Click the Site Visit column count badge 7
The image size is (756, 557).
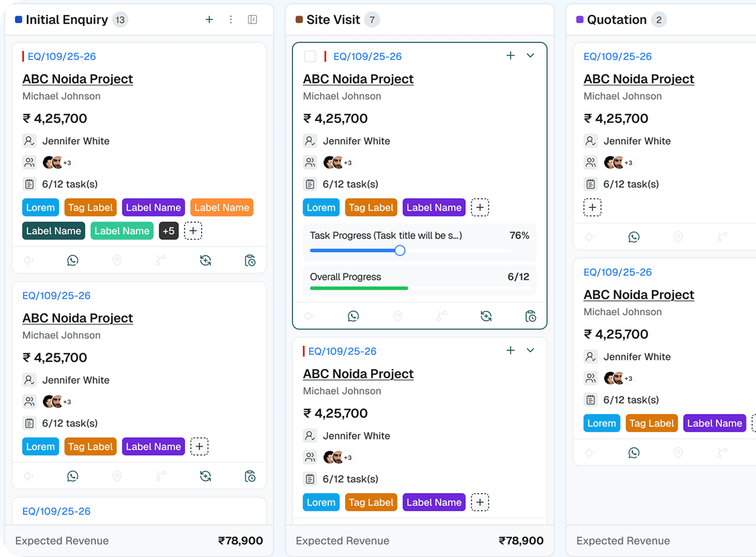(372, 20)
